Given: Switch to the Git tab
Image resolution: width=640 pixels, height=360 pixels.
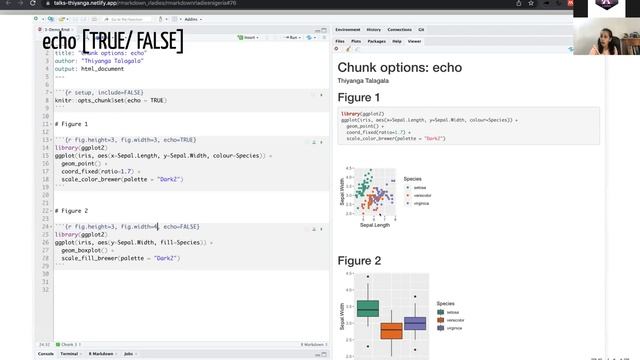Looking at the screenshot, I should (x=421, y=30).
